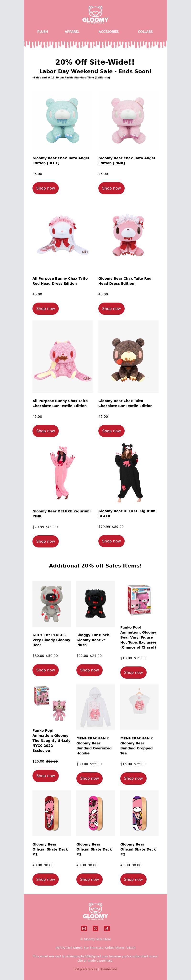Open the Very Bloody Gloomy Bear image
Image resolution: width=191 pixels, height=980 pixels.
click(x=52, y=604)
